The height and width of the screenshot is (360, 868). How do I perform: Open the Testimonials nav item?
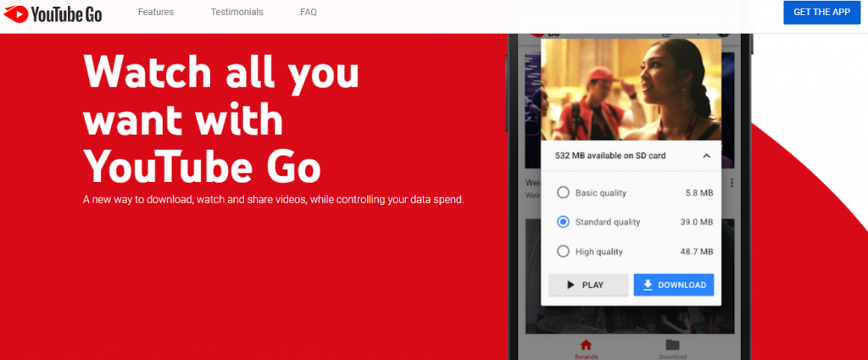(x=237, y=12)
